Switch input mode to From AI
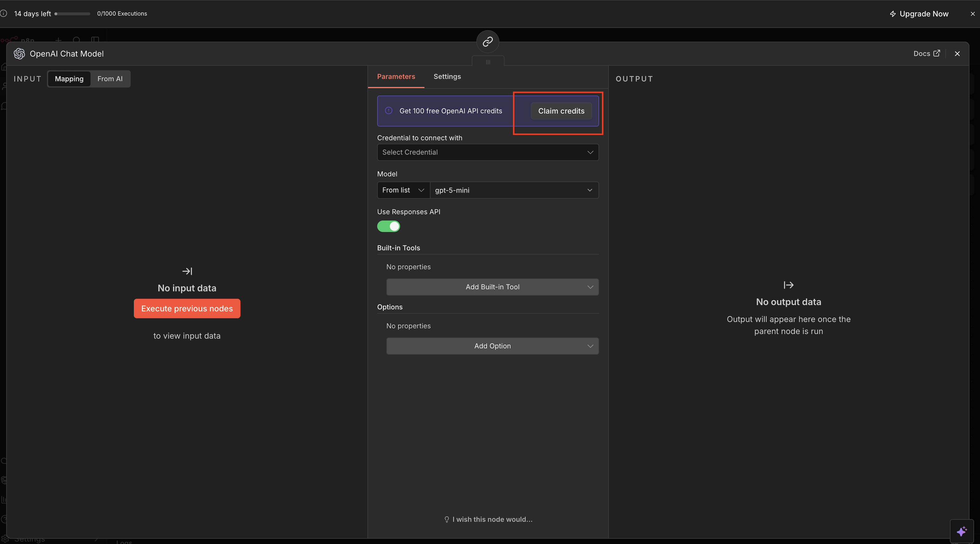 point(110,79)
